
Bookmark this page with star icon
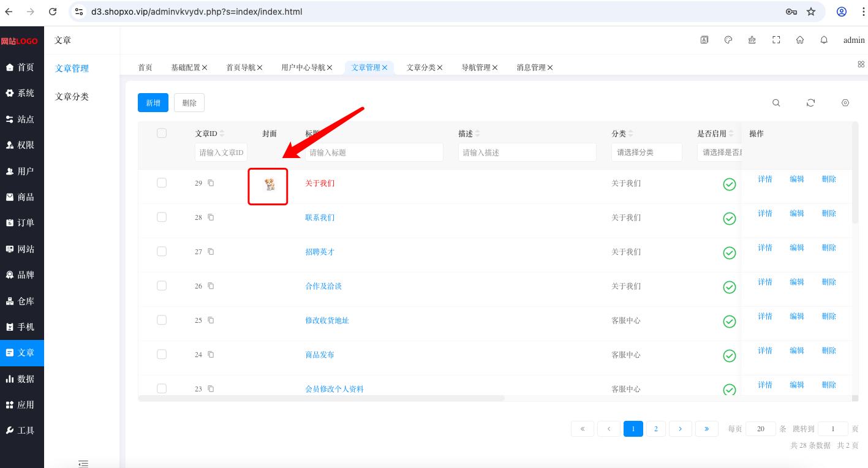click(x=811, y=12)
